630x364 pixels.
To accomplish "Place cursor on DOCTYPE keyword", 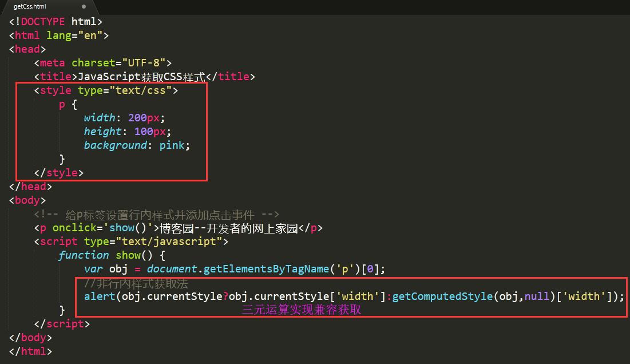I will point(43,22).
